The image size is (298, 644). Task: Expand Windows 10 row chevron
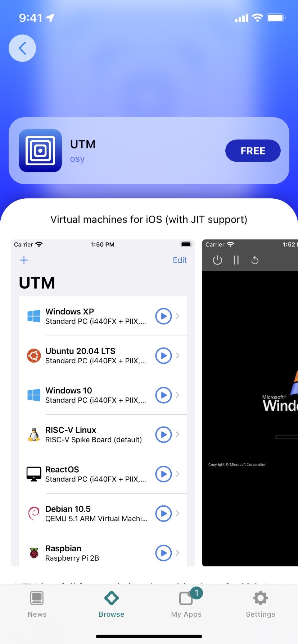(177, 395)
